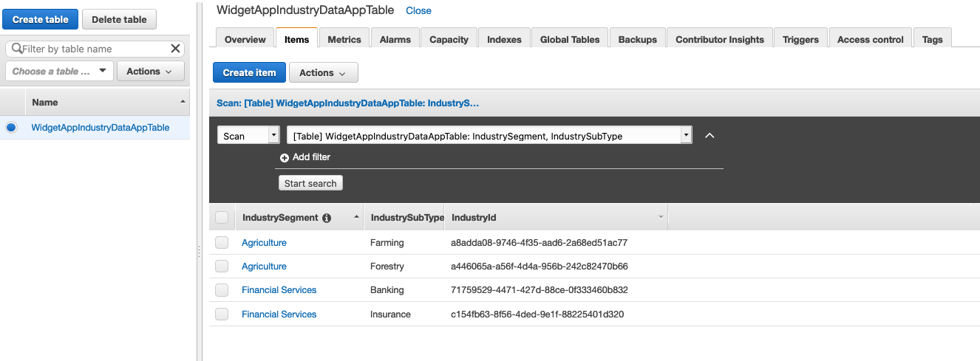980x361 pixels.
Task: Click the magnifier icon in the table filter
Action: 16,49
